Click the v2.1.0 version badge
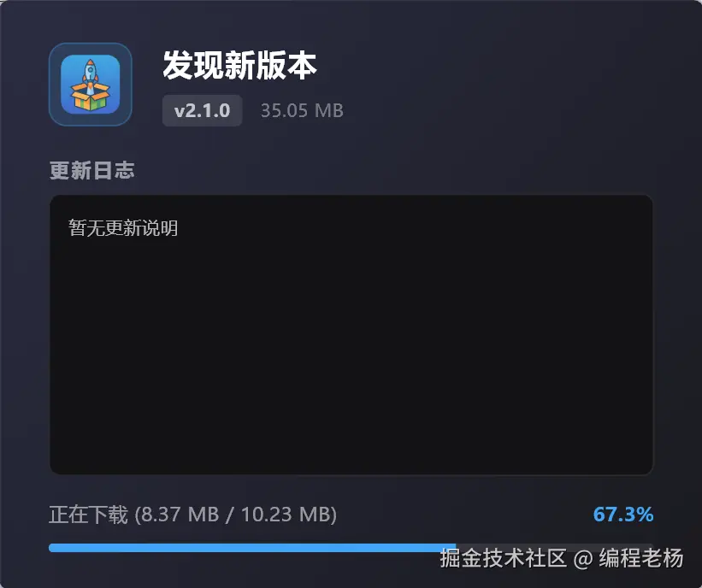This screenshot has width=702, height=588. click(203, 110)
